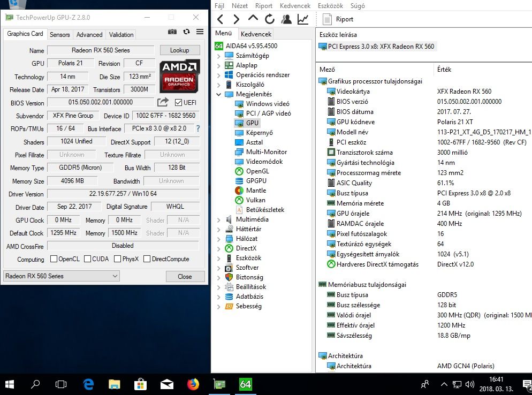Click the Riport toolbar button

tap(338, 19)
